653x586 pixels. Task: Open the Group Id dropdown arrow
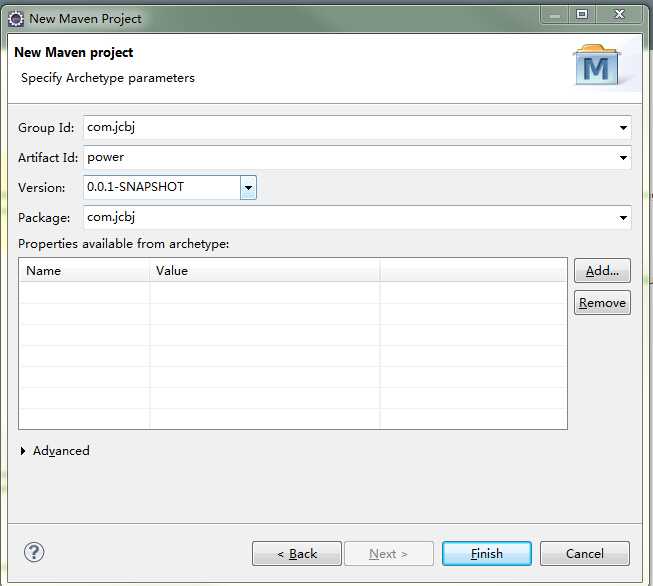[623, 128]
